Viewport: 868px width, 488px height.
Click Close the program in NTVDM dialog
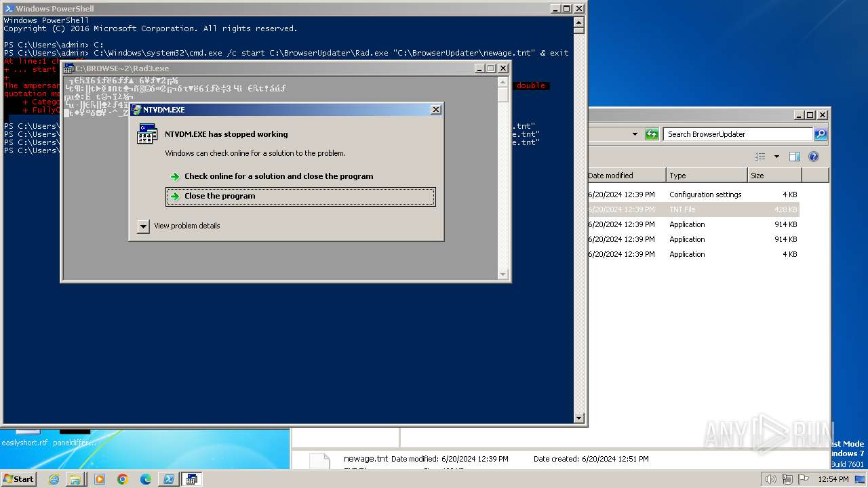[300, 197]
